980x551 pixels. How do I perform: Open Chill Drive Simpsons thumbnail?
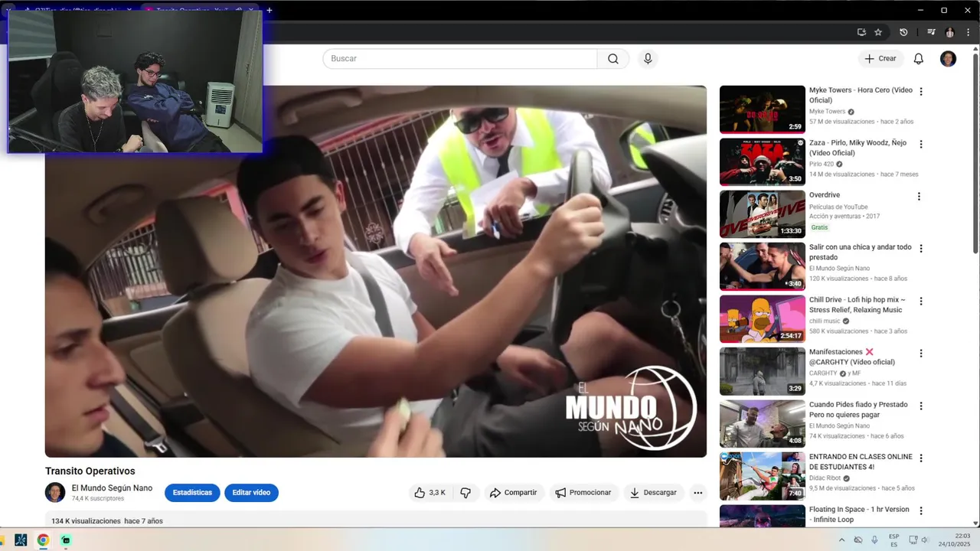point(763,319)
